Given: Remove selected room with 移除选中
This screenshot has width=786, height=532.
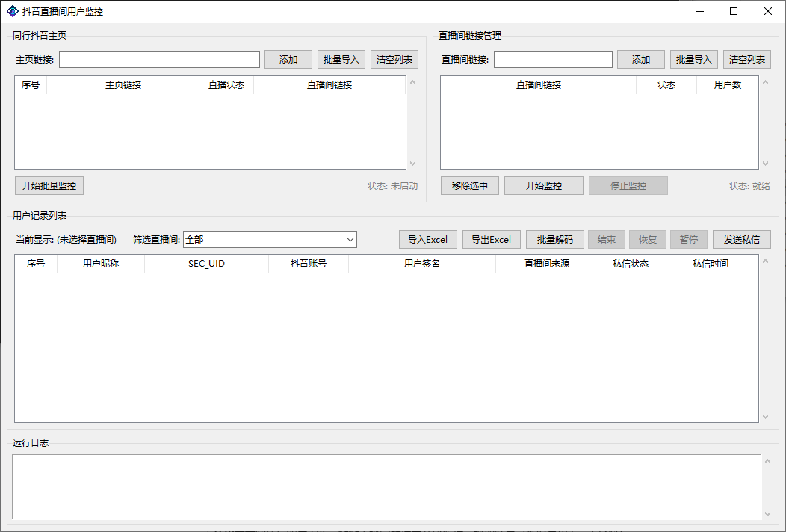Looking at the screenshot, I should [x=470, y=185].
